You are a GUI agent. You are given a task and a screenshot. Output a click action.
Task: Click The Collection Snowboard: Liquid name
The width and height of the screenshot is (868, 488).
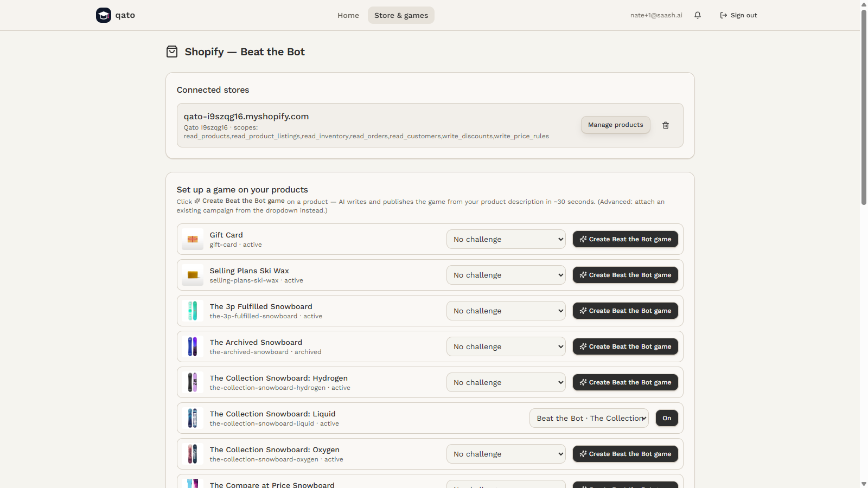pyautogui.click(x=273, y=414)
